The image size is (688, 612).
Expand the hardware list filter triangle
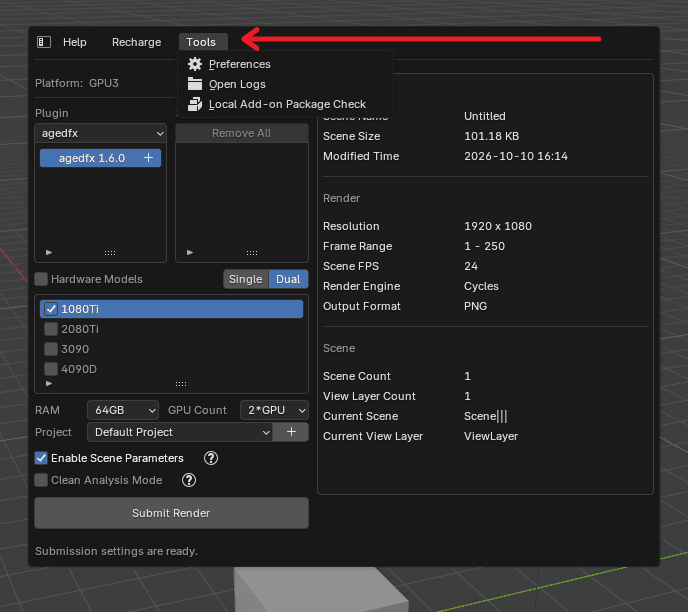(49, 383)
